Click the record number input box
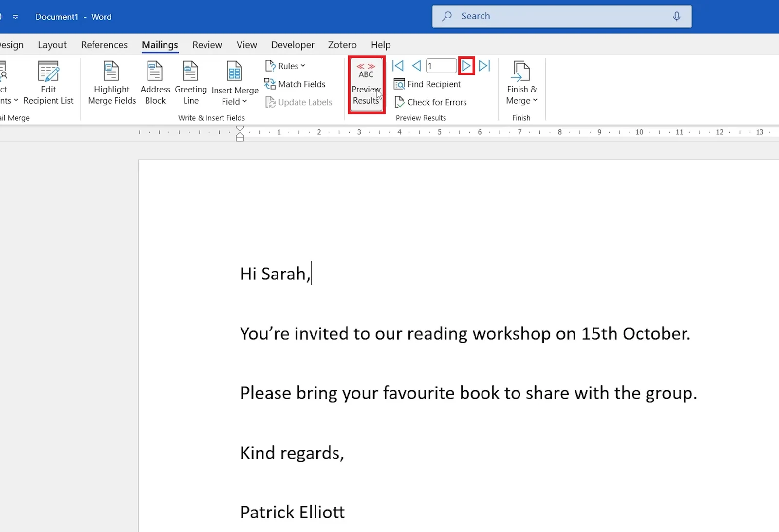The width and height of the screenshot is (779, 532). pyautogui.click(x=441, y=66)
